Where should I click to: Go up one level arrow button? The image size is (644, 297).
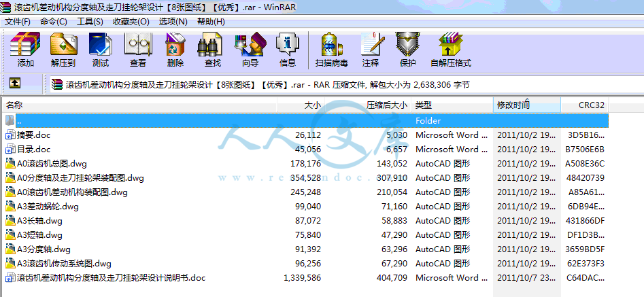pyautogui.click(x=15, y=84)
